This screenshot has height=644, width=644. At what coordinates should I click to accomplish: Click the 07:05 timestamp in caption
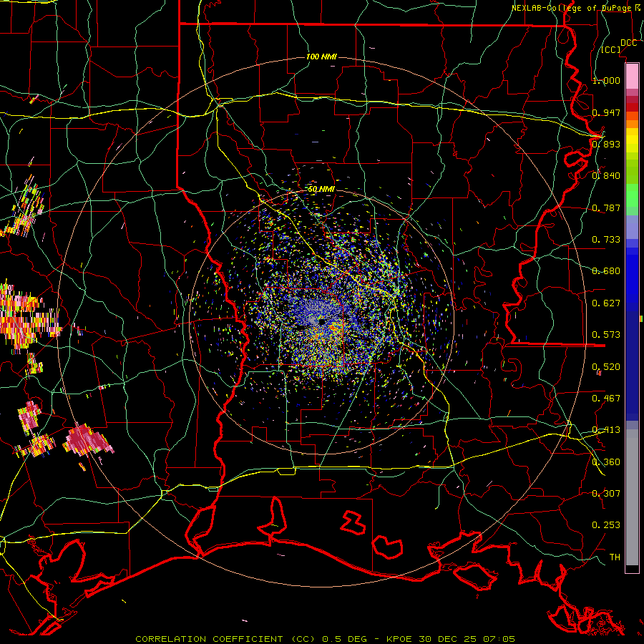(x=499, y=639)
